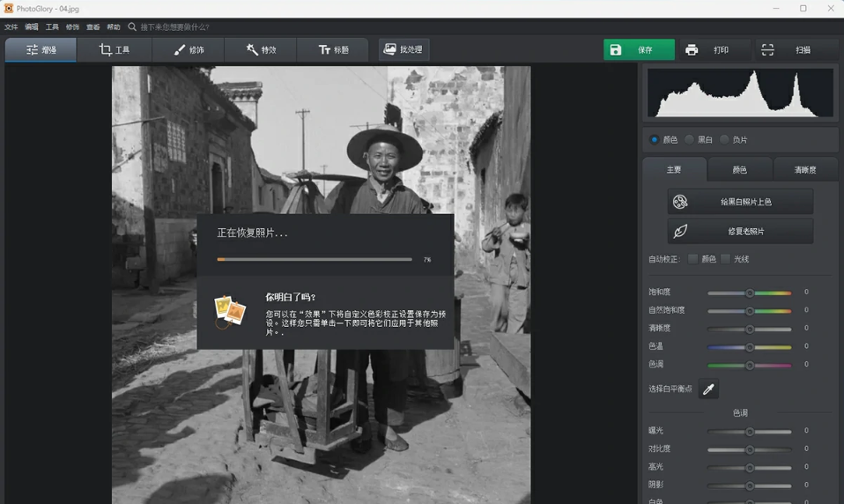Adjust the 高光 highlights slider
Viewport: 844px width, 504px height.
[x=749, y=467]
